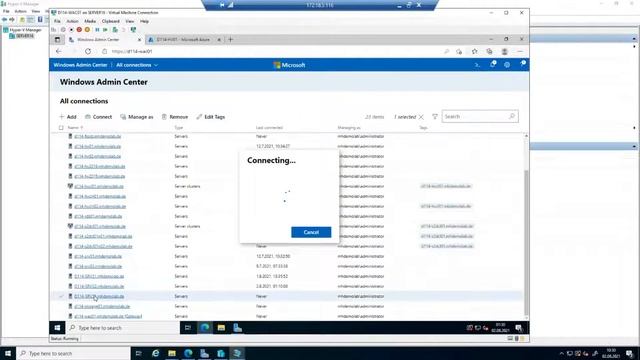This screenshot has width=640, height=360.
Task: Toggle the checkmark on the selected SRV row
Action: (x=61, y=296)
